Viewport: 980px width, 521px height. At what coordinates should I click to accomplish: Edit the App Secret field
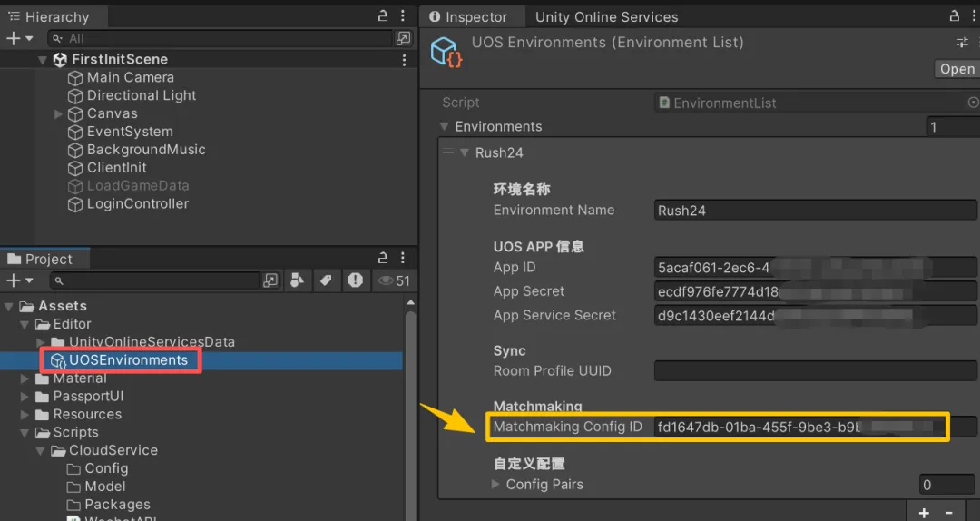tap(815, 291)
